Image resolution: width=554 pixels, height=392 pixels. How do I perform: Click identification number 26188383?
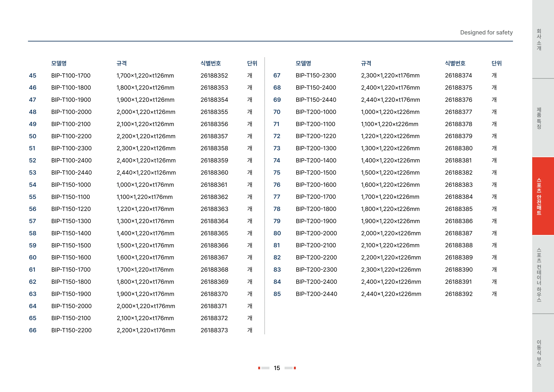(459, 185)
